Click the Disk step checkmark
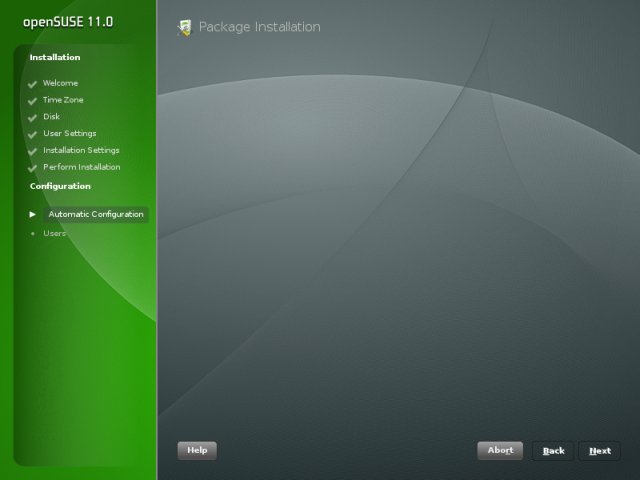 pos(32,118)
